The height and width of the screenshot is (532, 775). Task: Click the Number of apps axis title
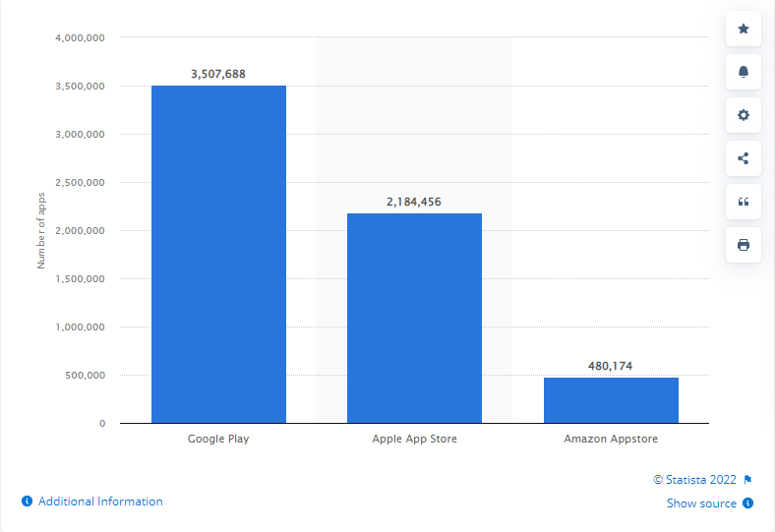41,231
